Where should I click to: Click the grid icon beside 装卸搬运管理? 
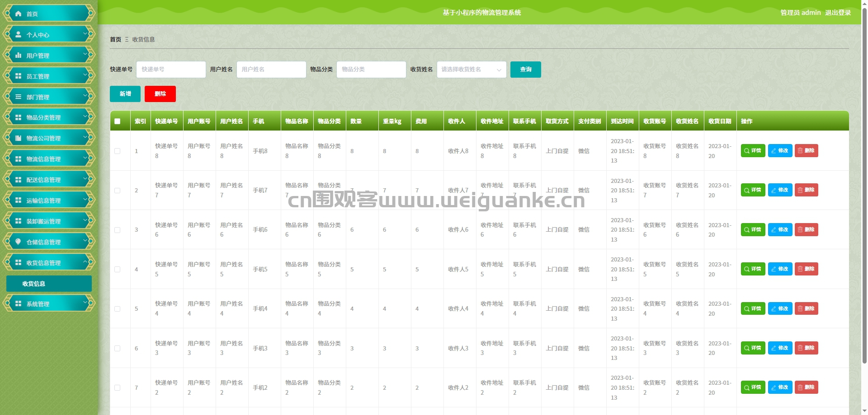(18, 221)
